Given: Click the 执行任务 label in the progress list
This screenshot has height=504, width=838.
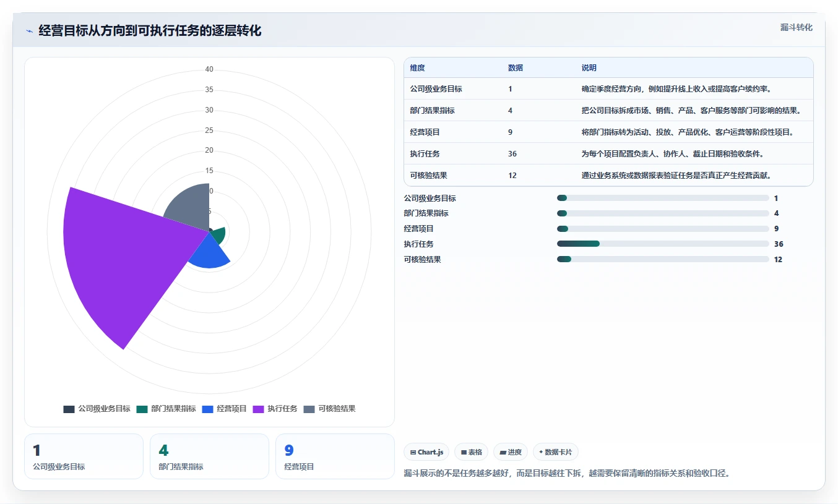Looking at the screenshot, I should (x=419, y=244).
